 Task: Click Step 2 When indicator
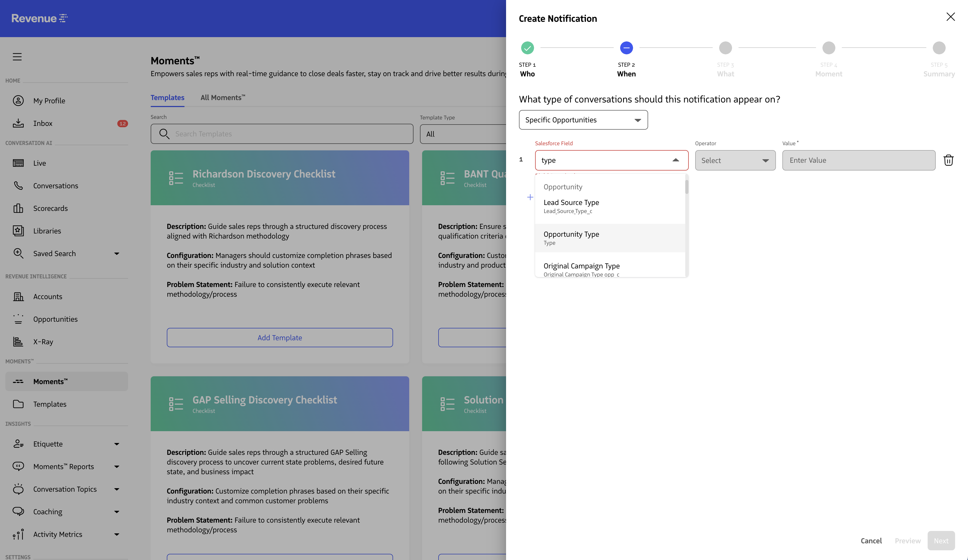(626, 48)
